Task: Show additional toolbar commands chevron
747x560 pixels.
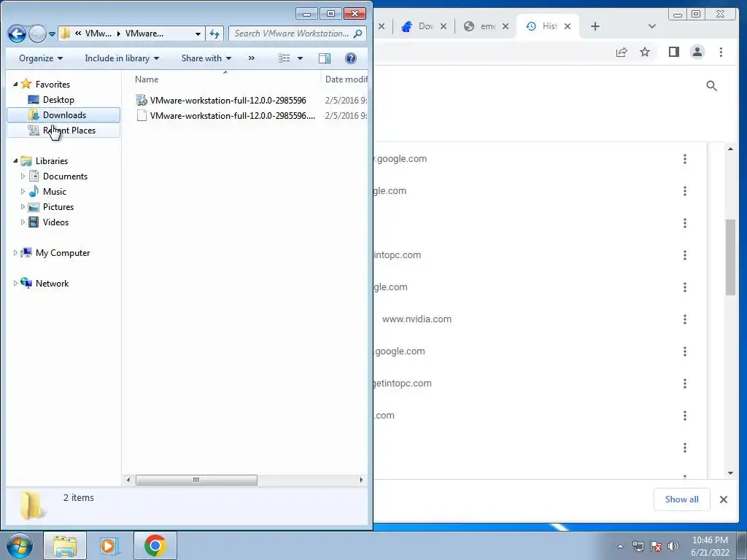Action: pyautogui.click(x=252, y=58)
